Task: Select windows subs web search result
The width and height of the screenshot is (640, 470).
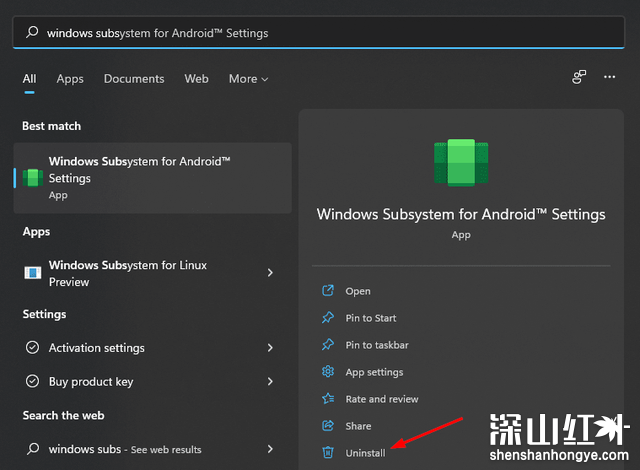Action: pos(153,449)
